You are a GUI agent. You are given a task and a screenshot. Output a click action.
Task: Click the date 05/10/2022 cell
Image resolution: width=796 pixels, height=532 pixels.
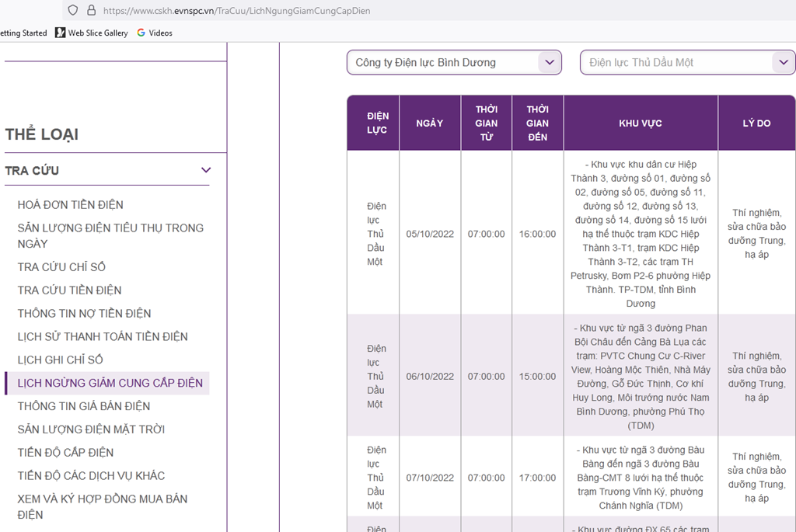430,234
